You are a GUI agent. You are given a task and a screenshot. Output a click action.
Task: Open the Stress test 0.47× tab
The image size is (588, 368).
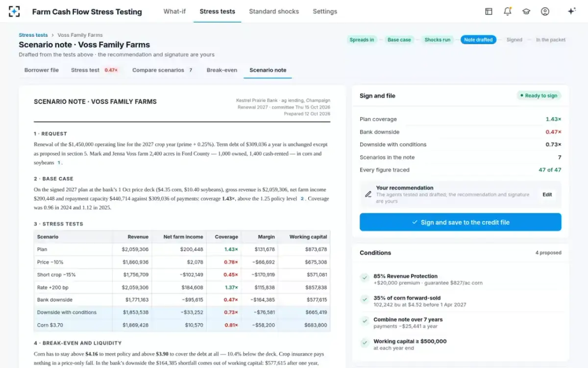[95, 70]
